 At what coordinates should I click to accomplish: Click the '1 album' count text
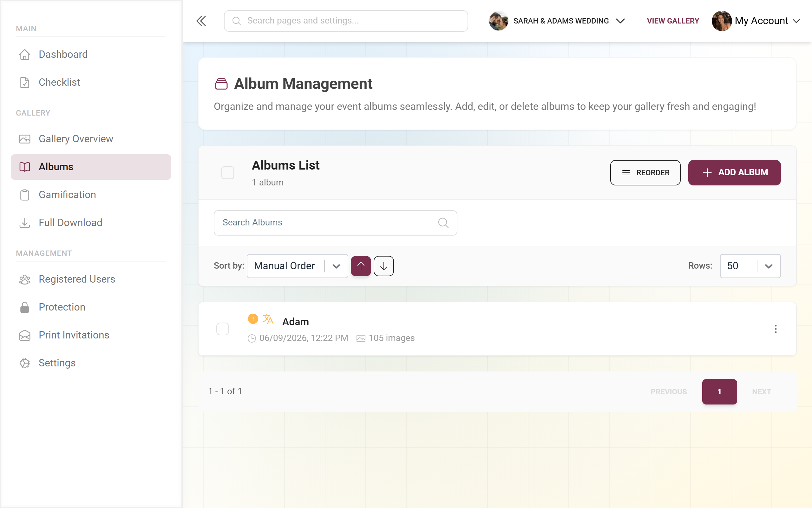pyautogui.click(x=268, y=183)
